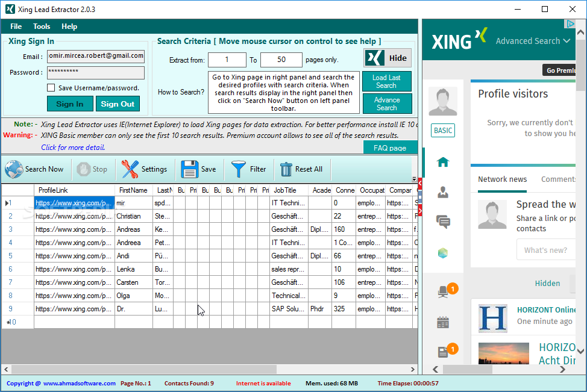Switch to the Comments tab

pyautogui.click(x=558, y=179)
